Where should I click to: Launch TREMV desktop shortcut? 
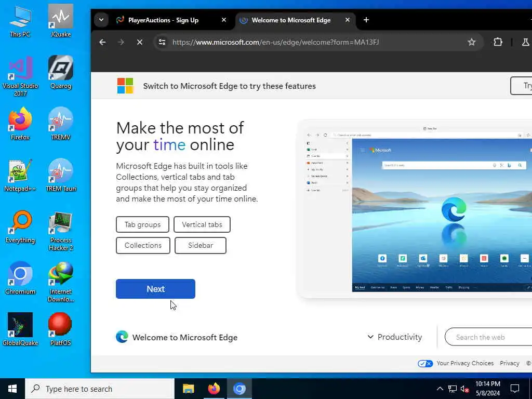[x=60, y=124]
